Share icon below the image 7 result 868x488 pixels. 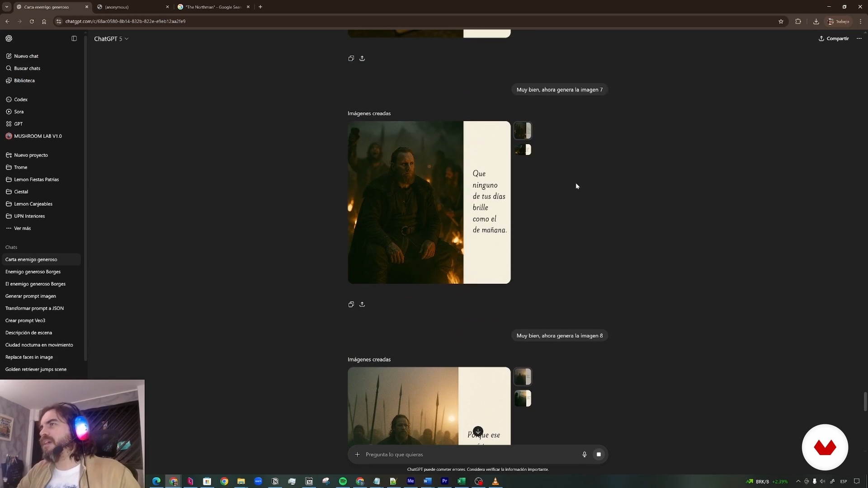(362, 305)
